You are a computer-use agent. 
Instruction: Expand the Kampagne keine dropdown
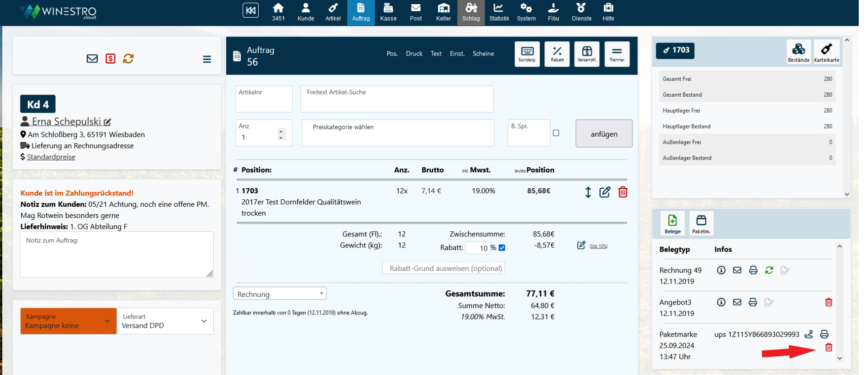click(x=68, y=321)
